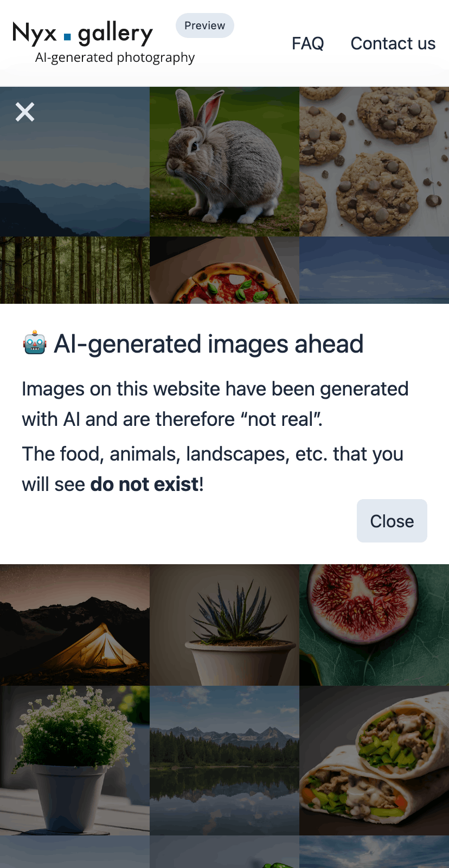
Task: Open the white flowers in pot photo
Action: pyautogui.click(x=75, y=761)
